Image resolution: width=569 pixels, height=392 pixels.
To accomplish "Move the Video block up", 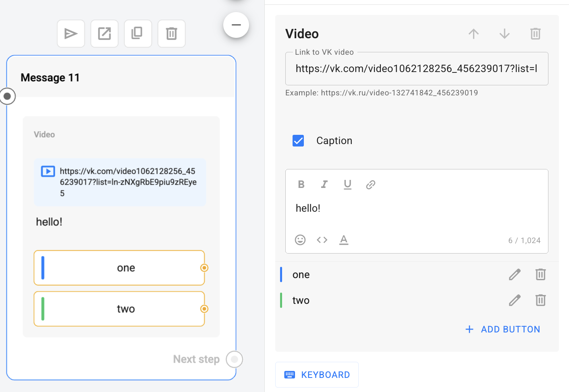I will (473, 34).
